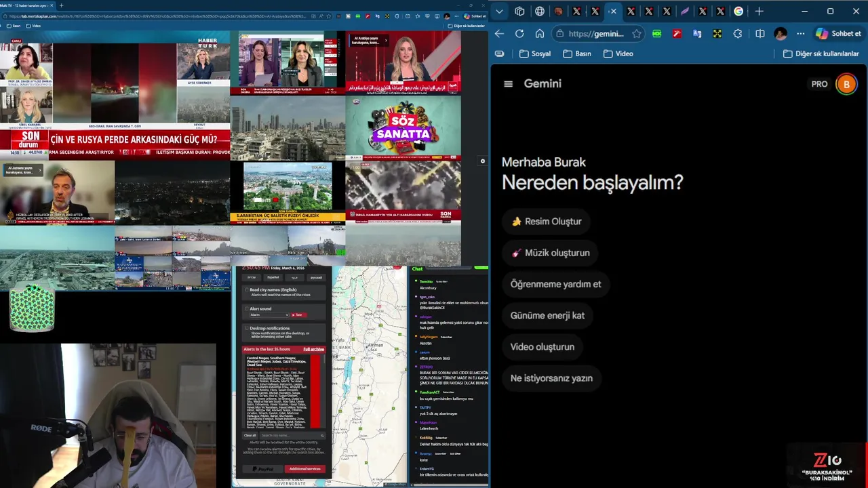This screenshot has width=868, height=488.
Task: Select the Video oluşturun chip
Action: [542, 347]
